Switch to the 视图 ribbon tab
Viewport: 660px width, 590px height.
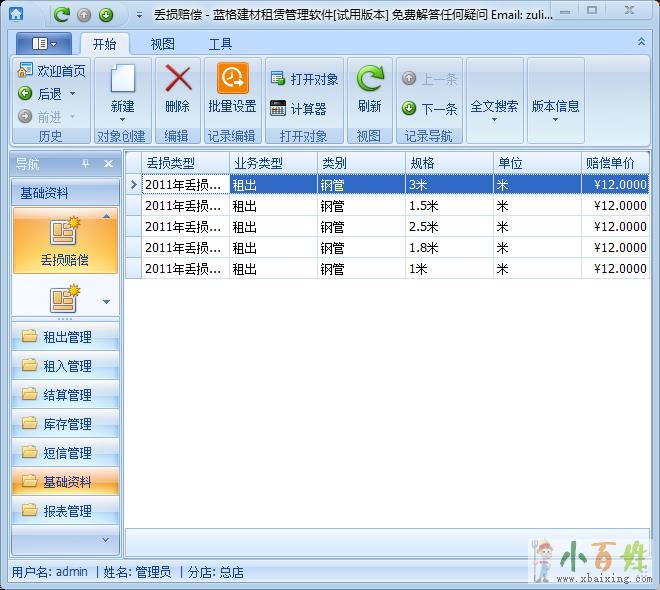[x=162, y=44]
